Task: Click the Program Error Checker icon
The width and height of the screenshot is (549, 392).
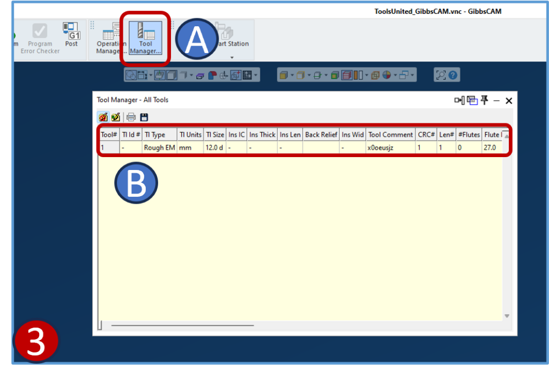Action: point(40,31)
